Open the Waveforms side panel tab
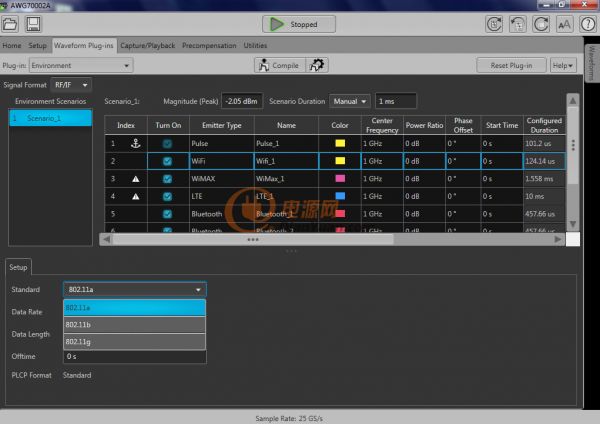Viewport: 600px width, 424px height. click(x=592, y=63)
